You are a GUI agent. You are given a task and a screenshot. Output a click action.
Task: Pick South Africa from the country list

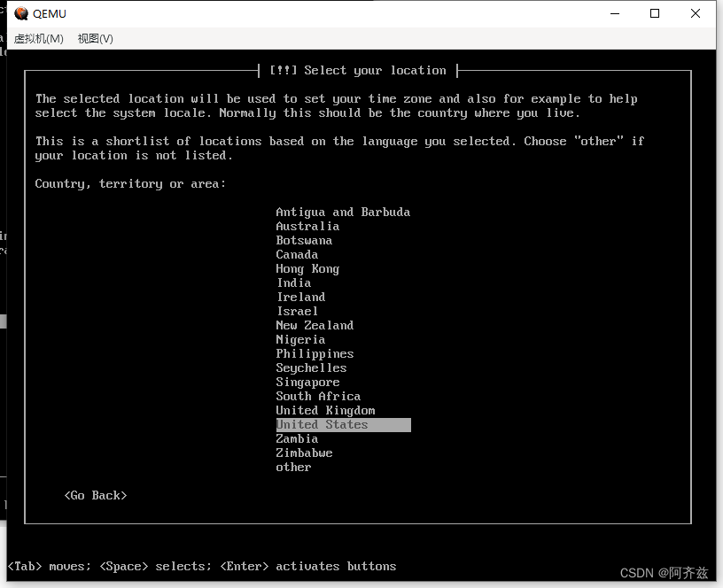tap(318, 396)
